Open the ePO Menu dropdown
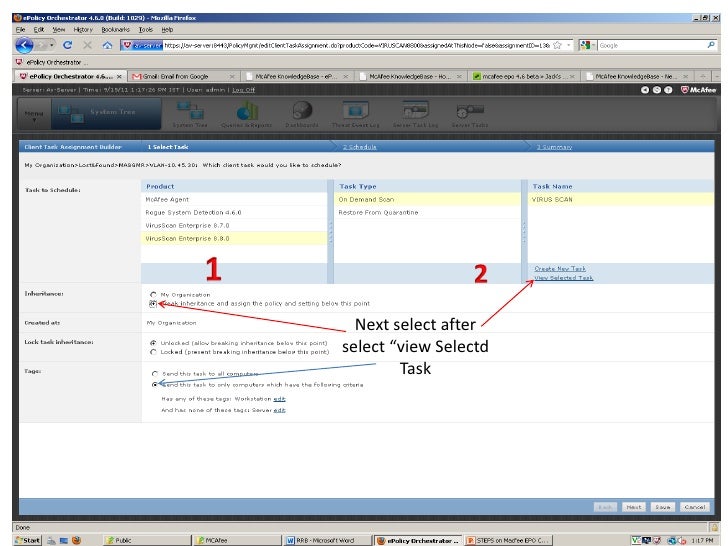728x546 pixels. click(x=34, y=115)
